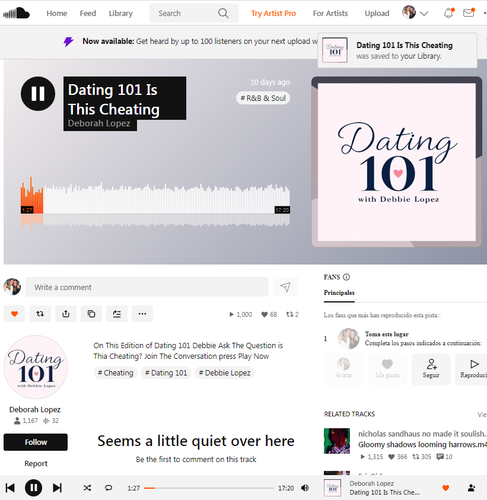This screenshot has width=487, height=500.
Task: View the 1,167 followers count
Action: (x=26, y=421)
